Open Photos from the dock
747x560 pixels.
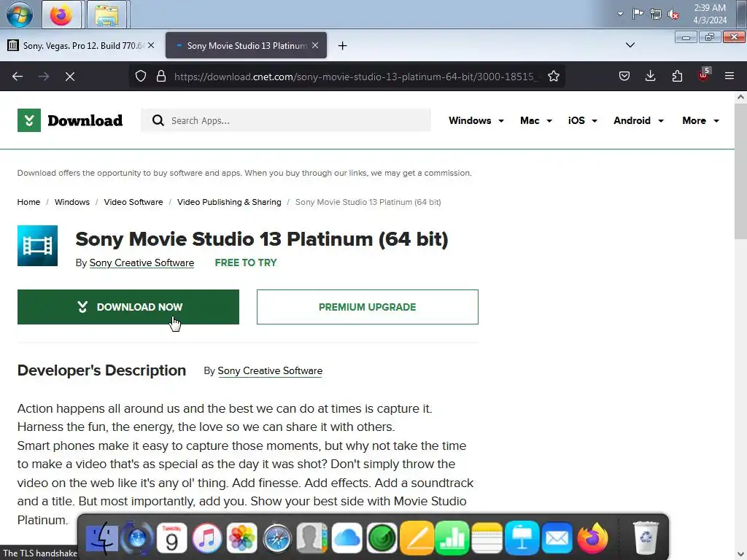click(x=241, y=539)
